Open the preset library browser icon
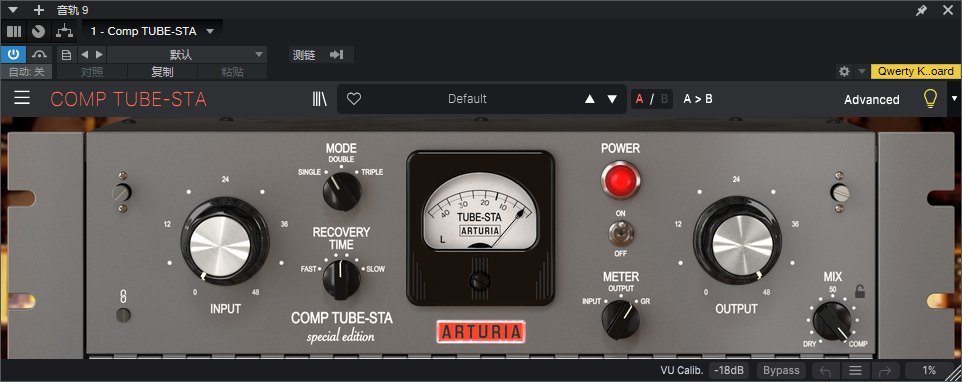 click(320, 99)
